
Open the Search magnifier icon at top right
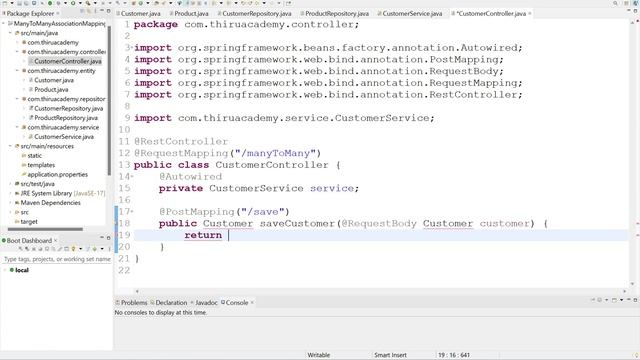point(615,3)
